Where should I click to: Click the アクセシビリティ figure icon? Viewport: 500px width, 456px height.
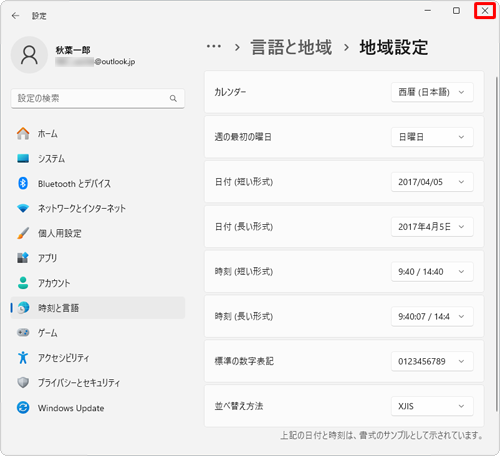23,358
